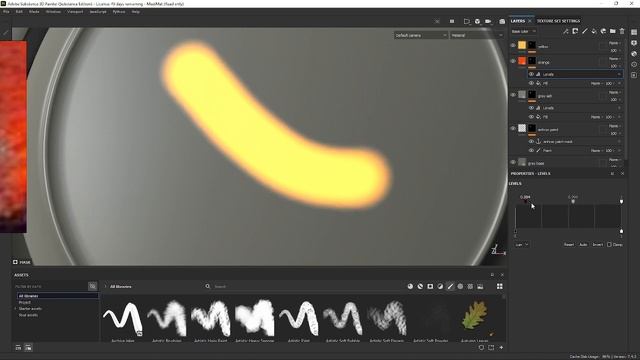Hide the orange layer with its eye
This screenshot has height=360, width=640.
[x=513, y=61]
